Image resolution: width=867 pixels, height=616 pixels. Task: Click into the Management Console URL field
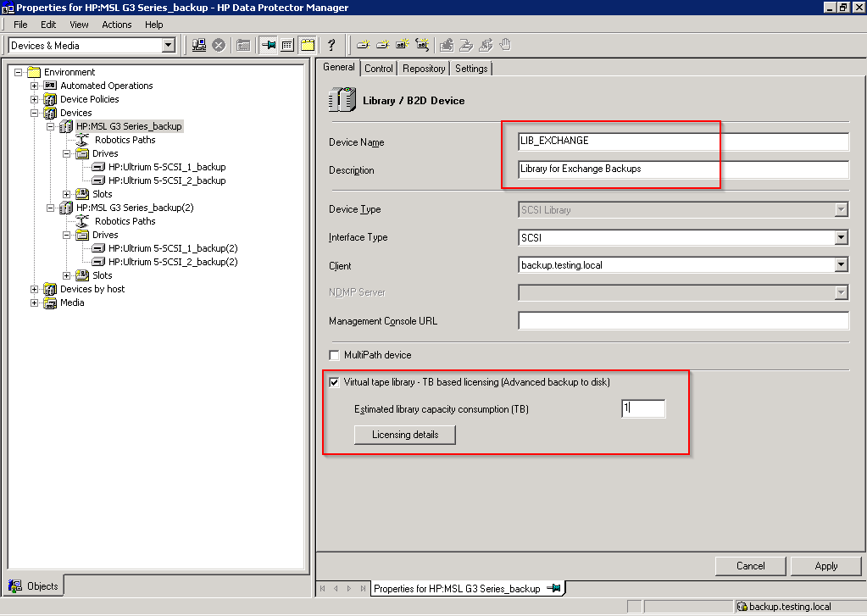(x=683, y=321)
